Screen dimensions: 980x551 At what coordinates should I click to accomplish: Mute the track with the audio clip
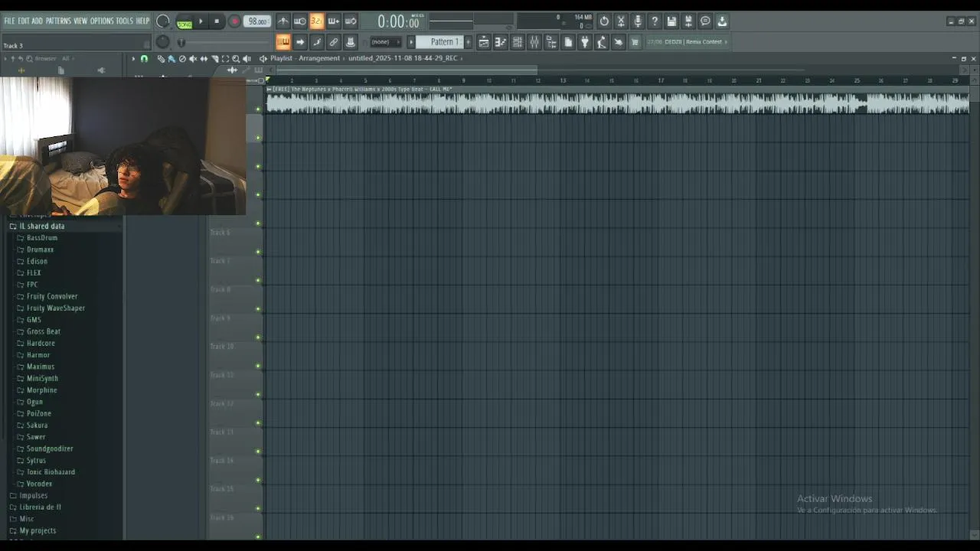[258, 109]
